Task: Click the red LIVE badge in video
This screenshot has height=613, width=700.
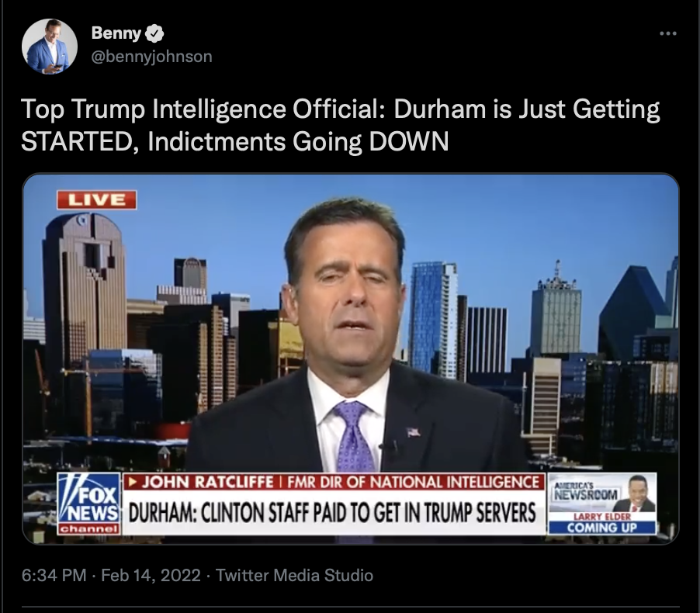Action: [x=97, y=199]
